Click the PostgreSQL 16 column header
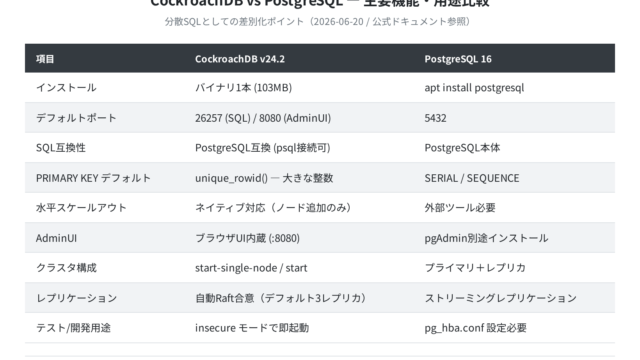 pyautogui.click(x=458, y=59)
